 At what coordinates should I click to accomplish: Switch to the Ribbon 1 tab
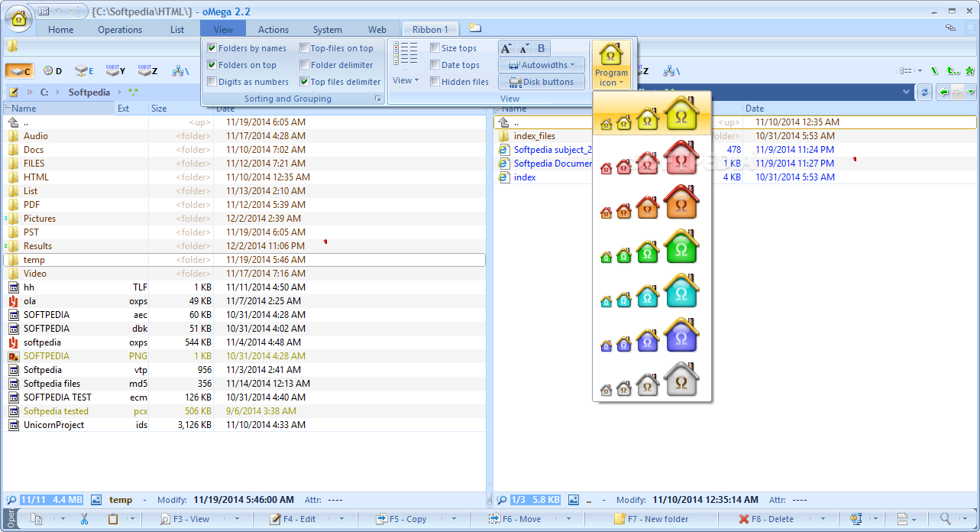pyautogui.click(x=430, y=30)
